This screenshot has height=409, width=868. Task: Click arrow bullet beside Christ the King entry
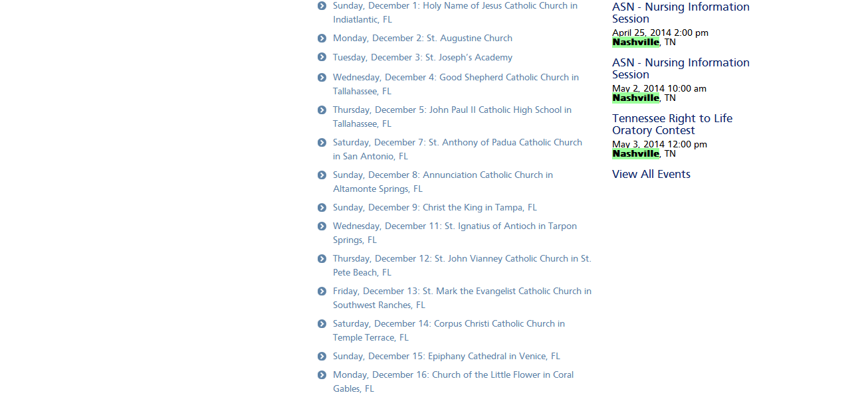tap(322, 208)
